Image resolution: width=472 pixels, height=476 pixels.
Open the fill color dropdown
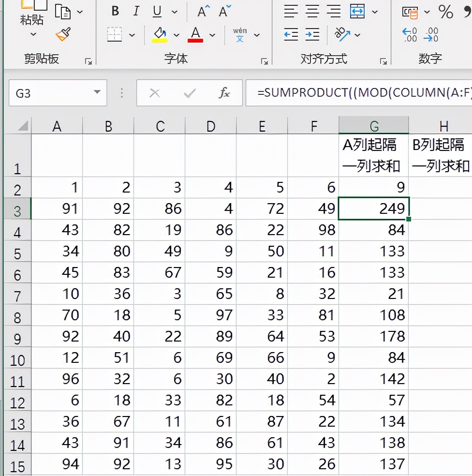[x=177, y=35]
